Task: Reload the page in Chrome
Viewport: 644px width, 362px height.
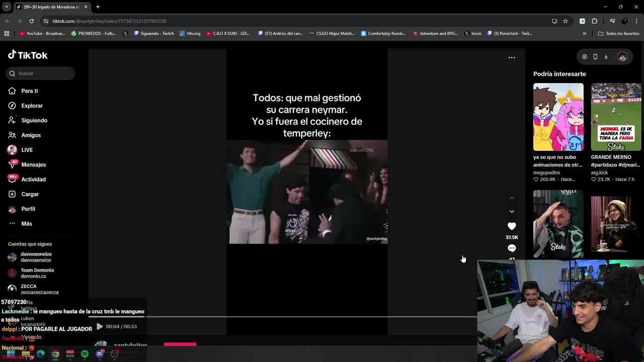Action: coord(31,21)
